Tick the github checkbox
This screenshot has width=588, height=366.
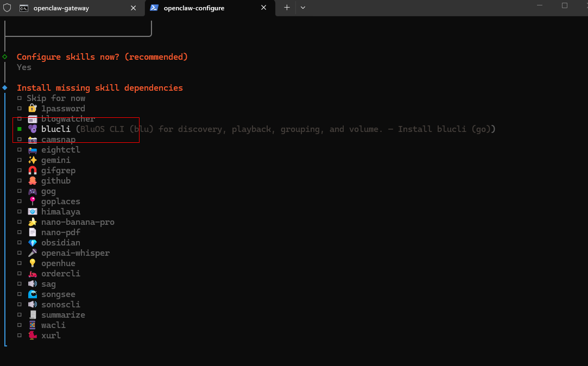(19, 181)
